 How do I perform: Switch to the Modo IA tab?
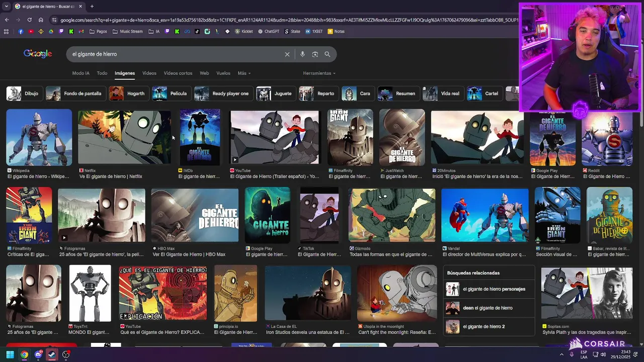coord(80,73)
